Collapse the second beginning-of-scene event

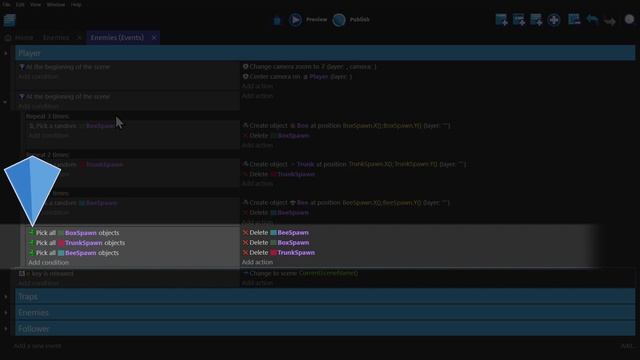pyautogui.click(x=5, y=102)
